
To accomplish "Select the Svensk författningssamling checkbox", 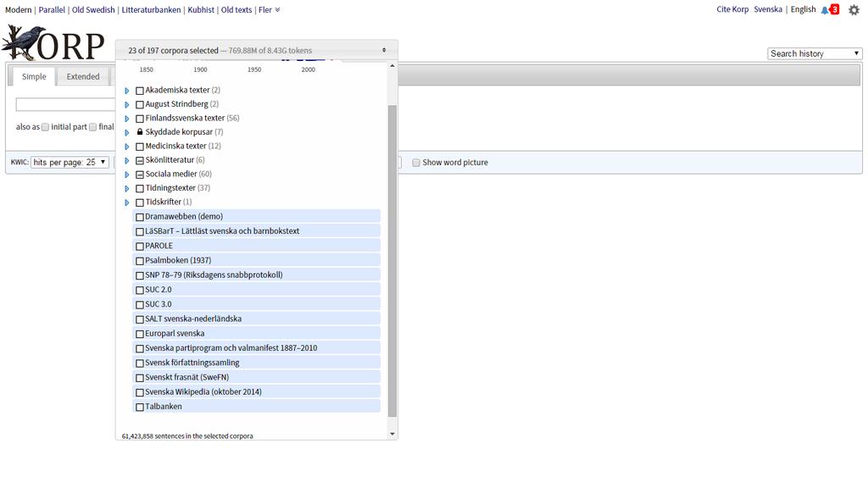I will pos(140,363).
